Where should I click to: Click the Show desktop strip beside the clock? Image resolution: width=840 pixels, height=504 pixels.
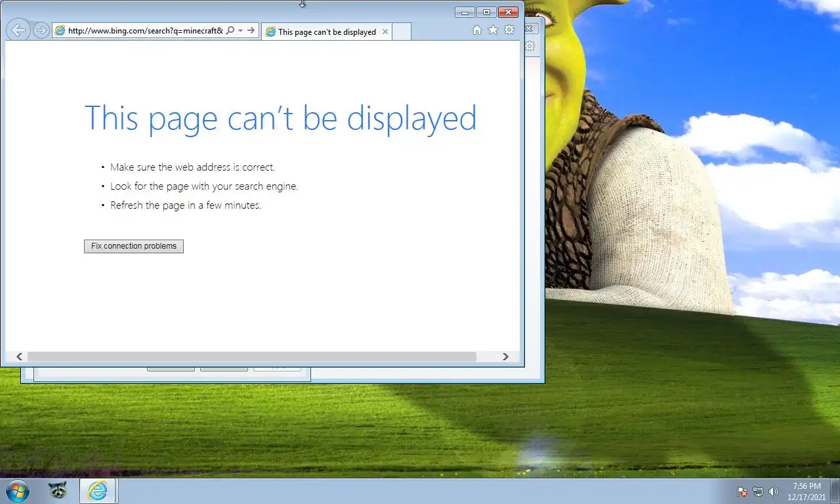835,492
